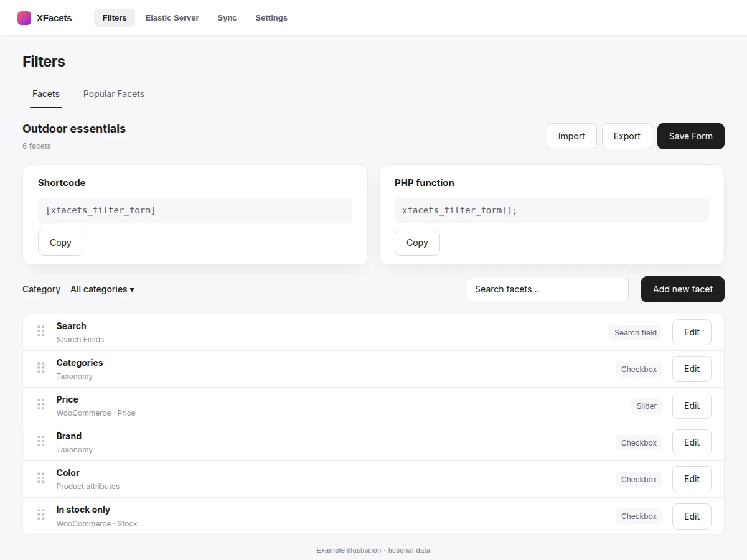
Task: Click the Price facet name
Action: click(67, 399)
